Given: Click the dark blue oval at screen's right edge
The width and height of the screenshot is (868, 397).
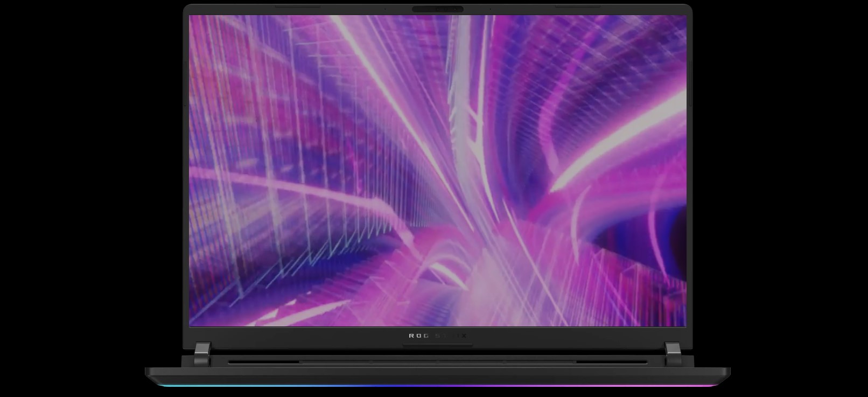Looking at the screenshot, I should (646, 237).
